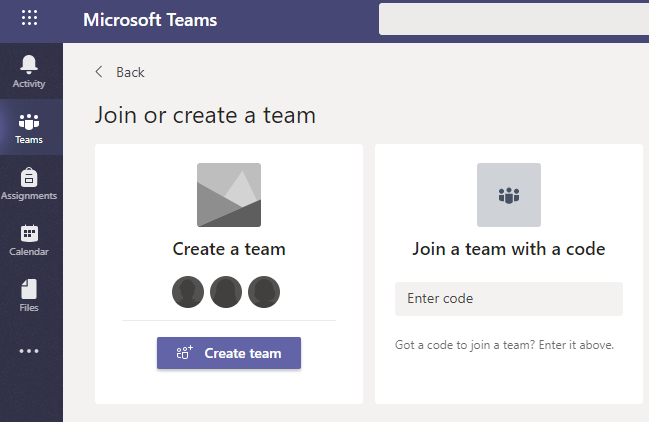The height and width of the screenshot is (422, 649).
Task: Open the app launcher waffle grid
Action: (x=29, y=18)
